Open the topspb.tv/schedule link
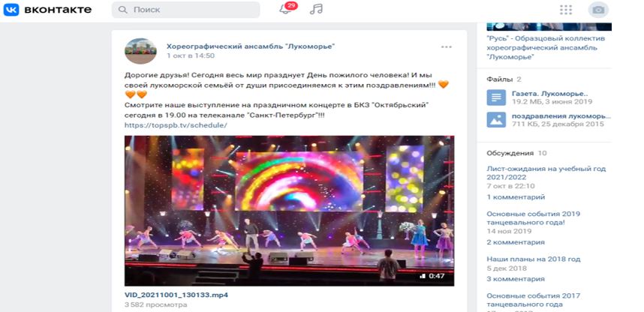This screenshot has height=312, width=644. click(176, 125)
